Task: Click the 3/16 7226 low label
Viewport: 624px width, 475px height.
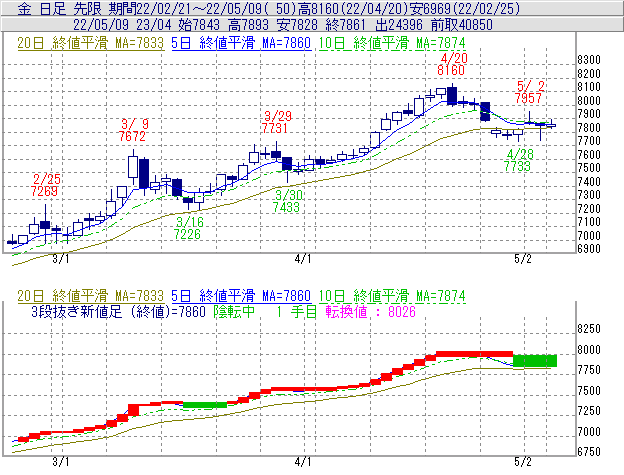Action: tap(188, 228)
